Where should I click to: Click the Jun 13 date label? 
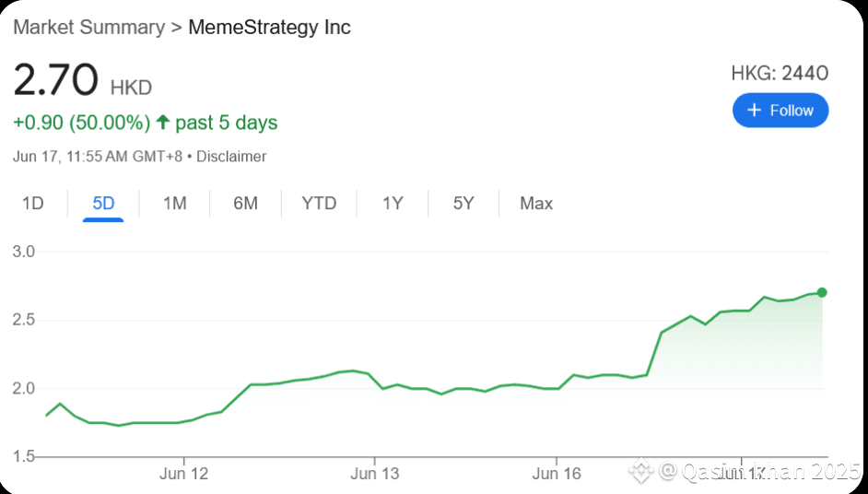[x=375, y=474]
